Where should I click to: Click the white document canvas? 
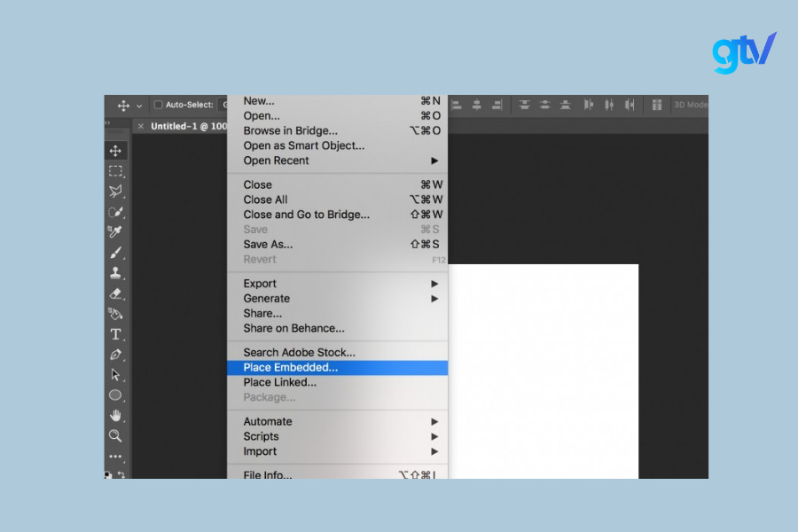tap(543, 371)
